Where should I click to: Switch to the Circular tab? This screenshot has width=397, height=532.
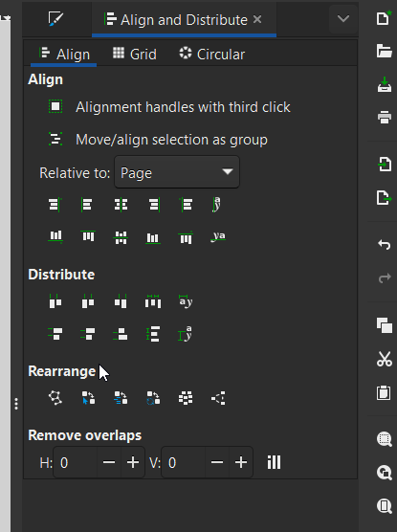[212, 54]
